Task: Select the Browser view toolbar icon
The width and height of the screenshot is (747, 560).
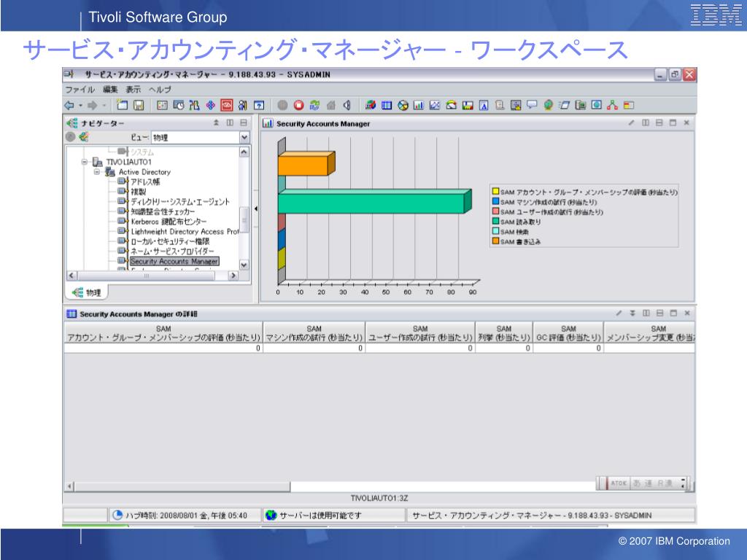Action: 597,105
